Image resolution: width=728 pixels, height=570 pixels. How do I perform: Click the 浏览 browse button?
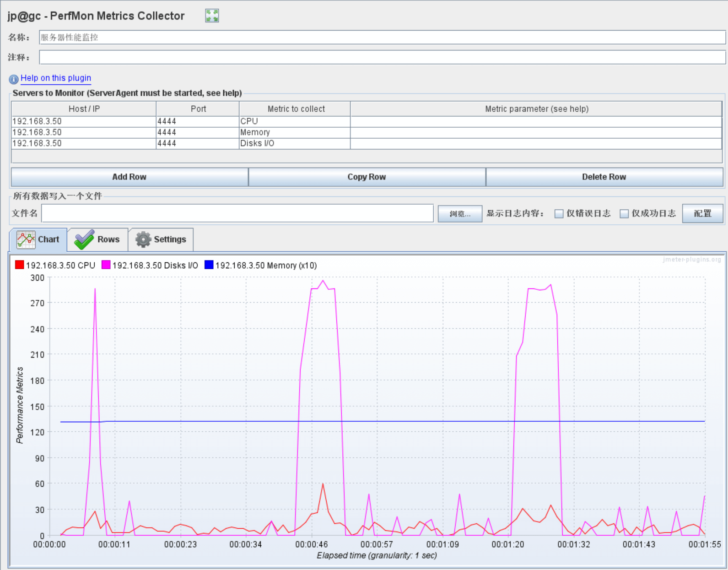pos(459,214)
